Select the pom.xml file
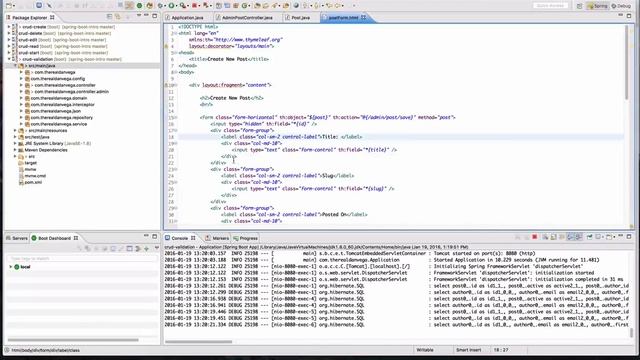Viewport: 640px width, 360px height. tap(33, 182)
